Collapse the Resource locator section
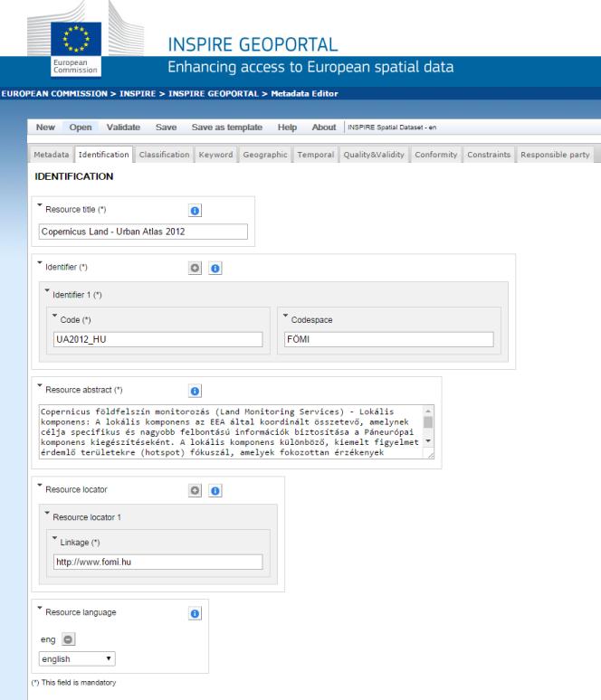The image size is (601, 700). point(40,486)
